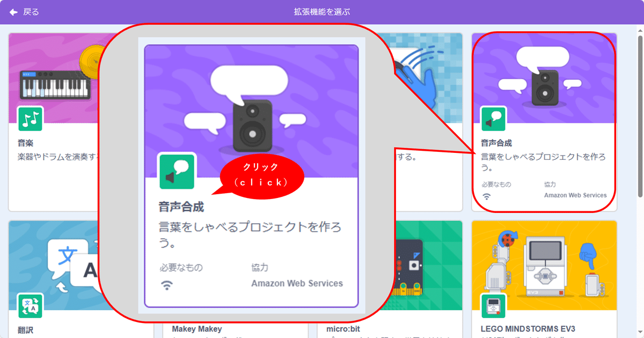Click the wifi icon in right 音声合成 card
Viewport: 644px width, 338px height.
(x=487, y=196)
